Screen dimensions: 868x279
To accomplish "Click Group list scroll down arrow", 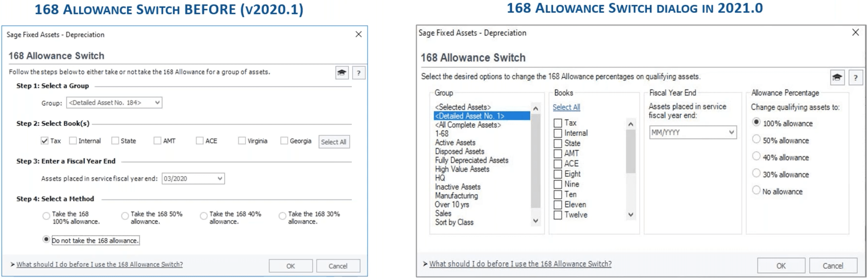I will tap(536, 221).
